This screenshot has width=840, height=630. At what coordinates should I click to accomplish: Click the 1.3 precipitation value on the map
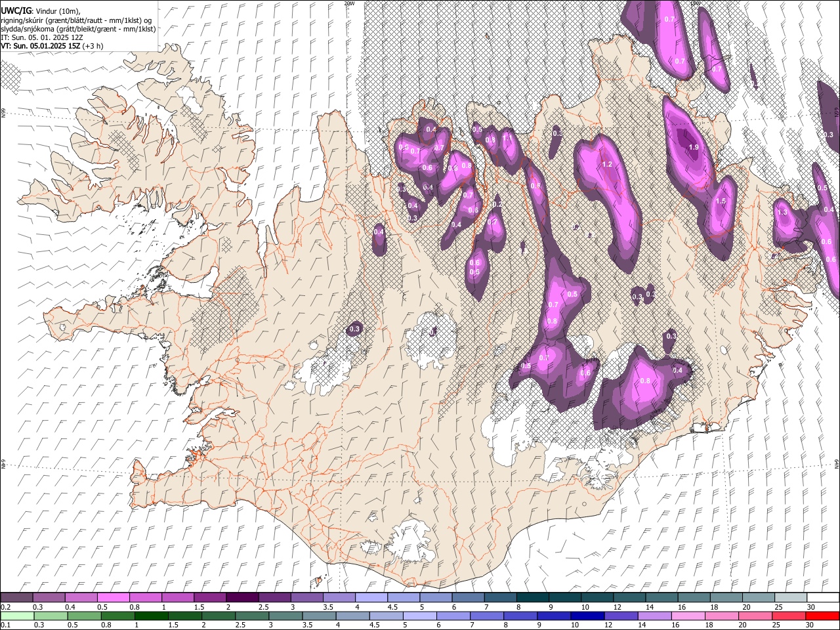click(782, 213)
